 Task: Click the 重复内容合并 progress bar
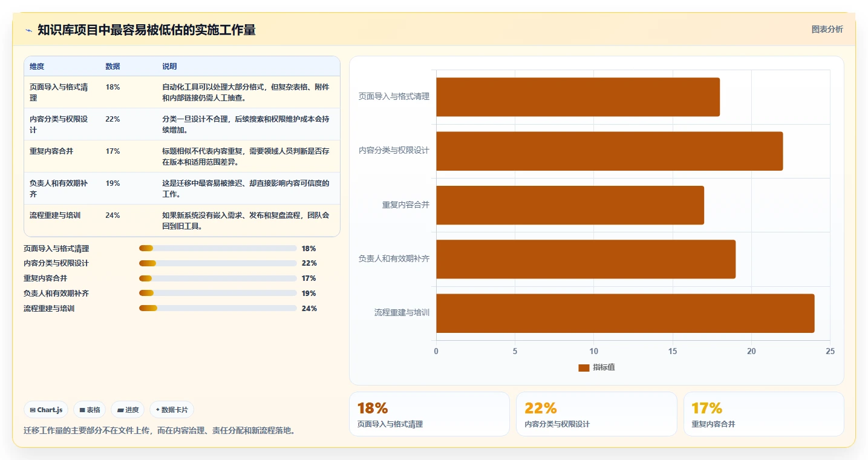(218, 278)
